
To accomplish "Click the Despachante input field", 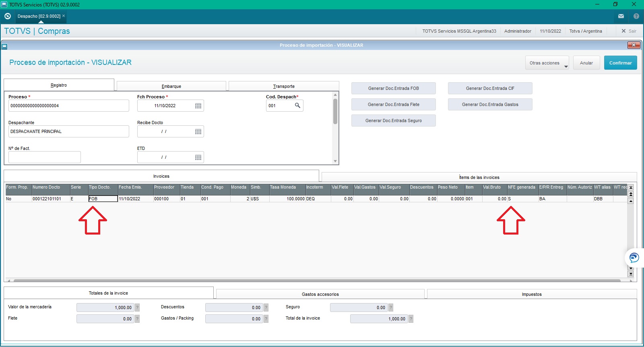I will (68, 131).
